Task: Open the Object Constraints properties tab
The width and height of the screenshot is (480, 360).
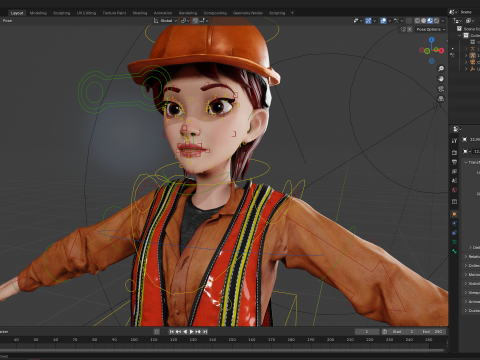Action: coord(454,233)
